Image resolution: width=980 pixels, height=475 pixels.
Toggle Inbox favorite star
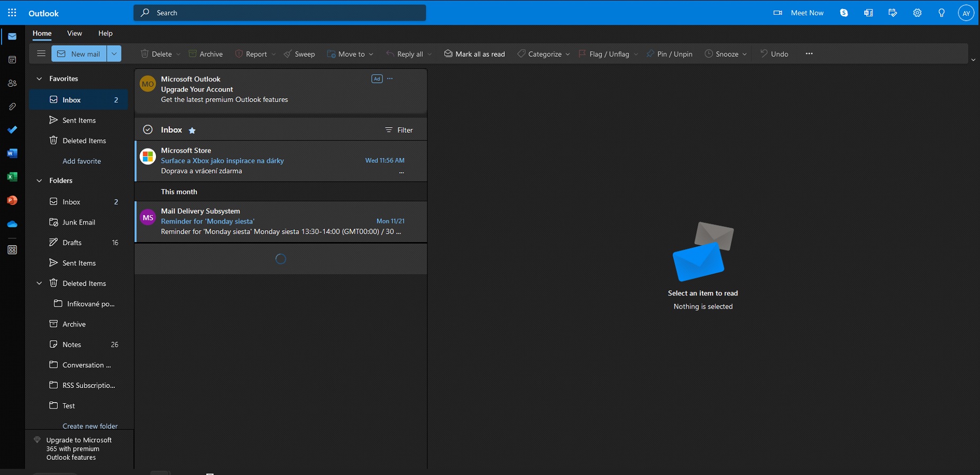pos(192,131)
